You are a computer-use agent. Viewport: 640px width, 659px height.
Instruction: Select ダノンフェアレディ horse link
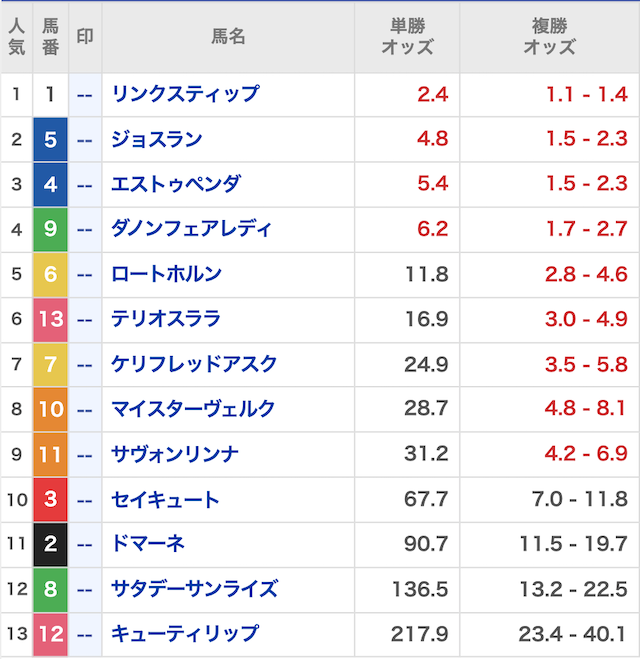pyautogui.click(x=191, y=229)
